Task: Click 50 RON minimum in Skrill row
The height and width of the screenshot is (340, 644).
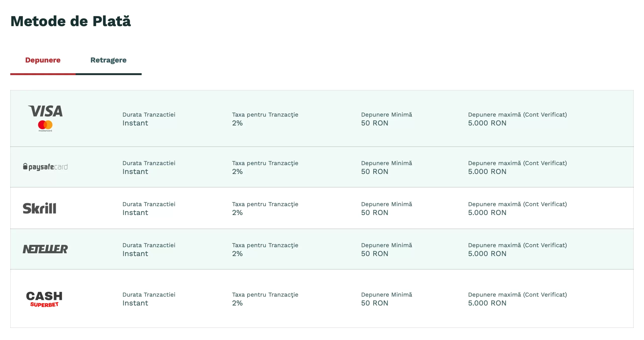Action: click(x=375, y=213)
